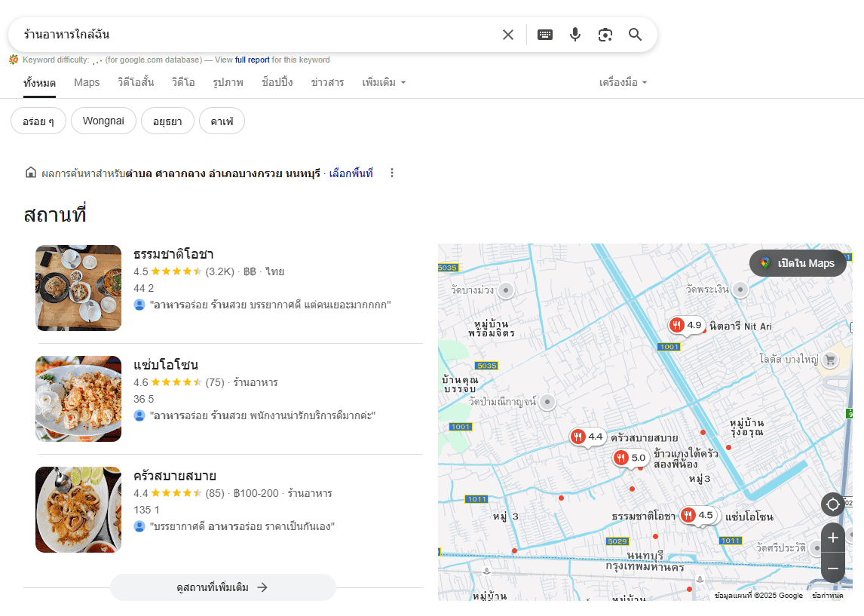Click the house location icon
The image size is (864, 616).
tap(31, 173)
